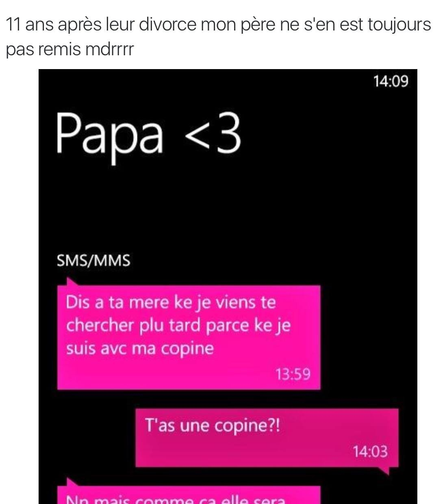Screen dimensions: 434x504
Task: Tap empty area right of first message
Action: (369, 337)
